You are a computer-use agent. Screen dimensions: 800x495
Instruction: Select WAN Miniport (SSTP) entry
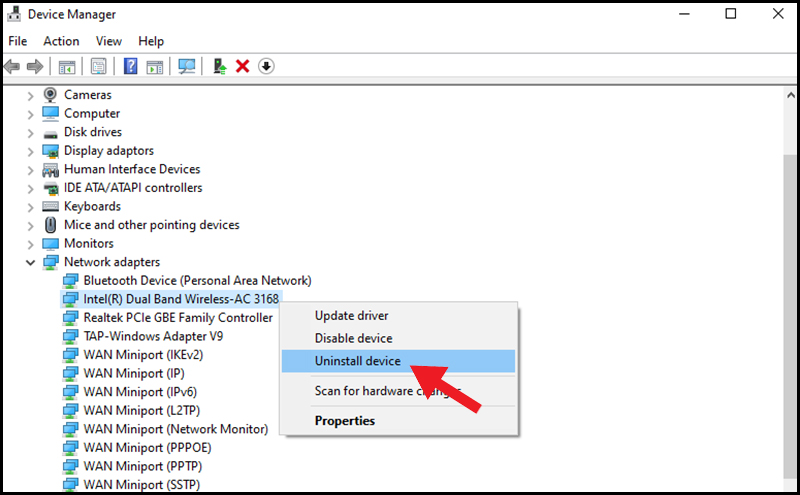point(142,484)
